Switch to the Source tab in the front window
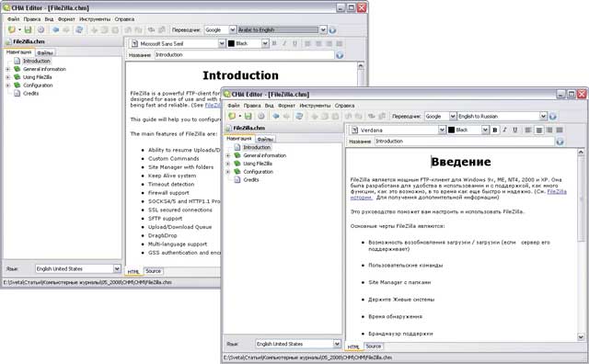The width and height of the screenshot is (589, 364). [374, 346]
